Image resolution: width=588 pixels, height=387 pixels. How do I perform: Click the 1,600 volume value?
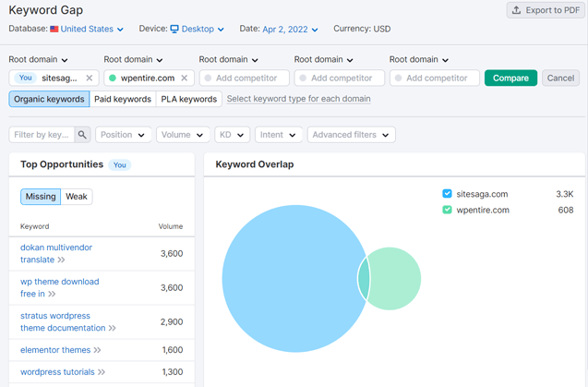pos(173,350)
